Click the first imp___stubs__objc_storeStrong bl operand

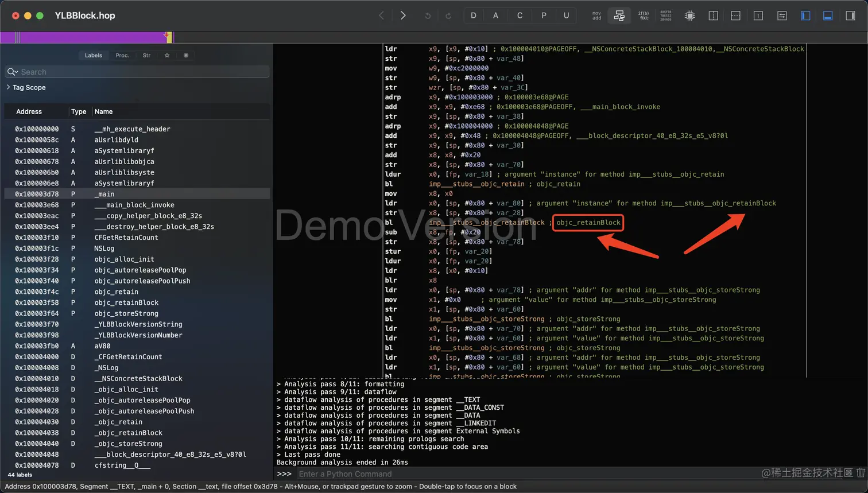point(487,319)
